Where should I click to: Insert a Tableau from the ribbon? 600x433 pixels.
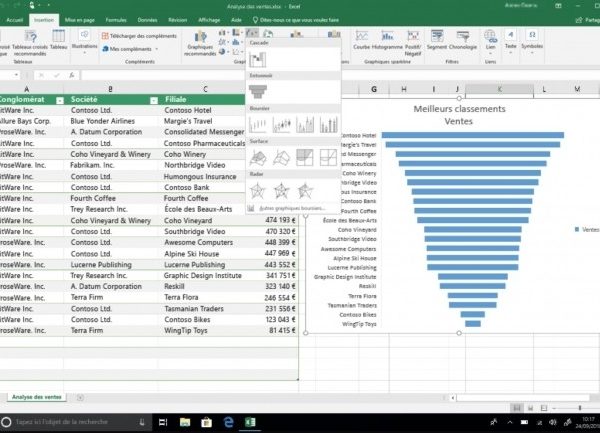click(x=59, y=39)
